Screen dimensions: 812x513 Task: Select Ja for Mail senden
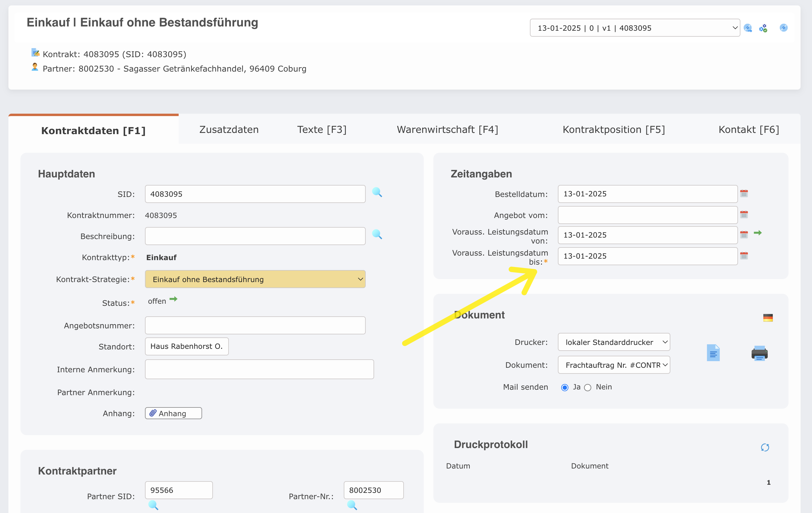tap(564, 387)
